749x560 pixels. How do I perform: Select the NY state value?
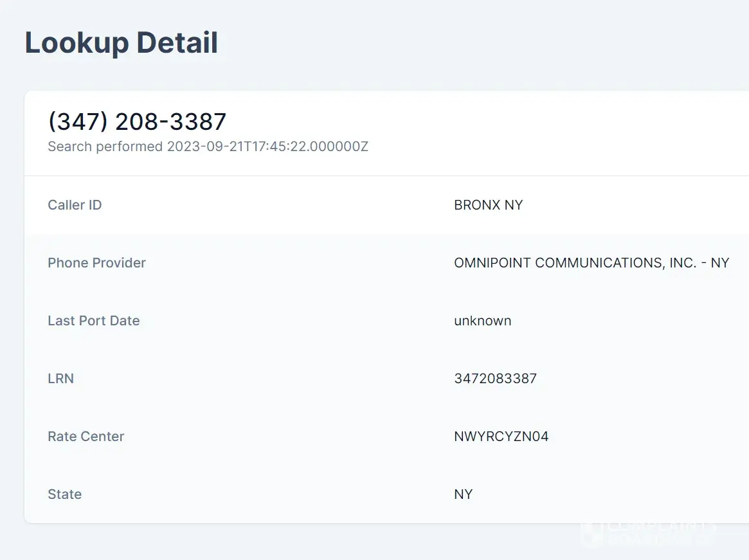pyautogui.click(x=463, y=494)
